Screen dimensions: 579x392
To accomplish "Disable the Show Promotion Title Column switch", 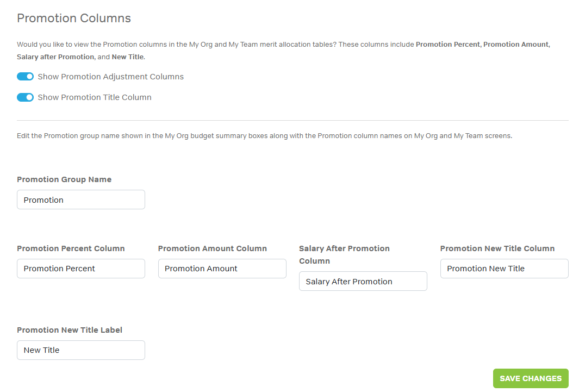I will (x=25, y=97).
